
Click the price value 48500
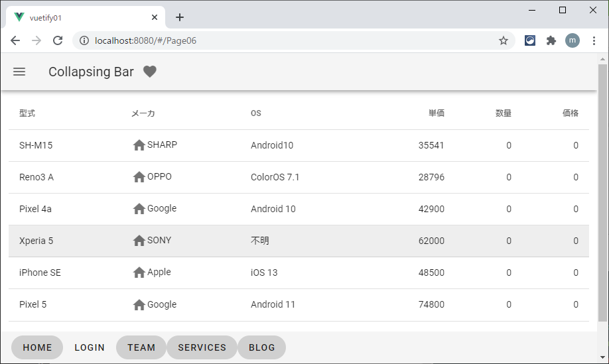tap(431, 273)
